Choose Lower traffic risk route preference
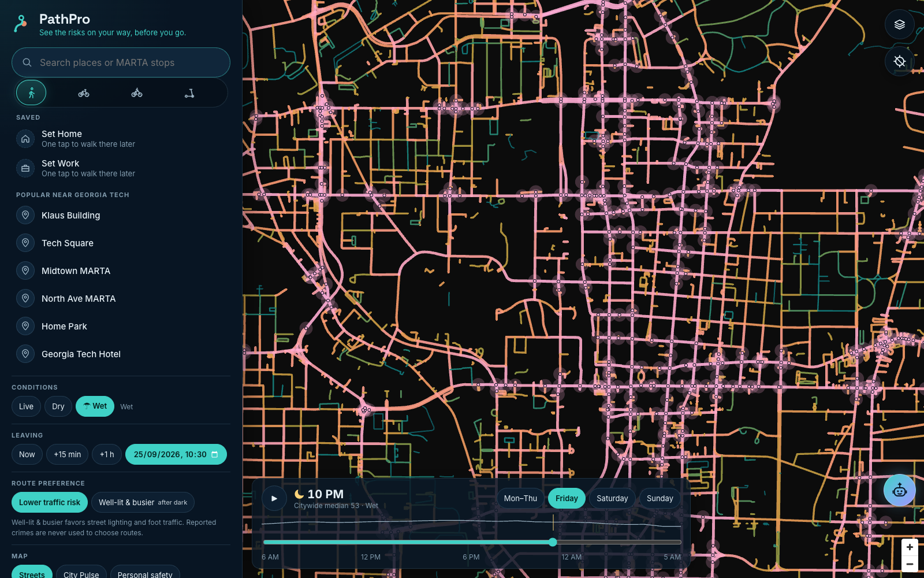This screenshot has width=924, height=578. tap(50, 502)
